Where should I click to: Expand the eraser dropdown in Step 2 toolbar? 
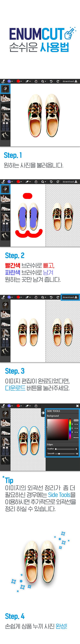click(28, 182)
